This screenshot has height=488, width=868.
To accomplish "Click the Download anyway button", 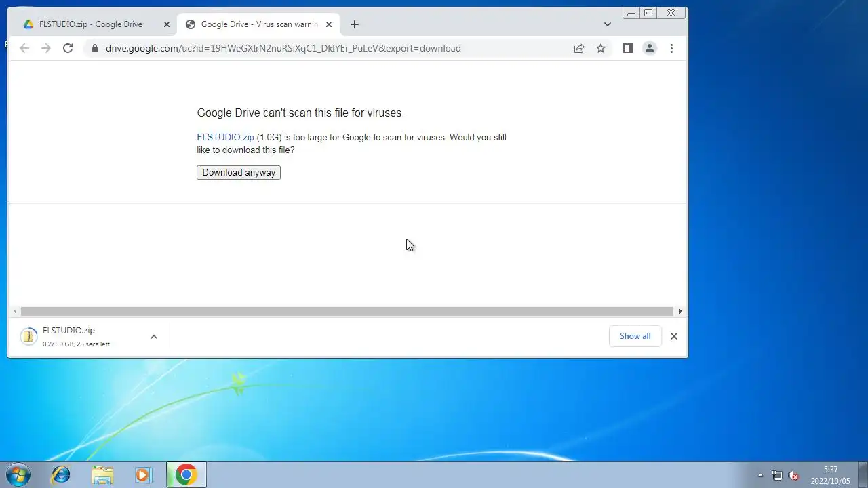I will tap(239, 172).
